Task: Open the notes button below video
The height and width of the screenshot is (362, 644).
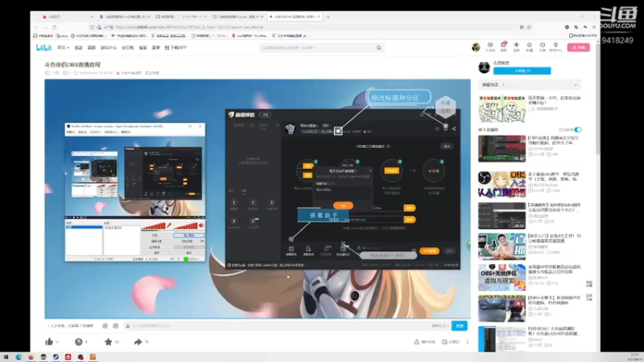Action: [451, 341]
